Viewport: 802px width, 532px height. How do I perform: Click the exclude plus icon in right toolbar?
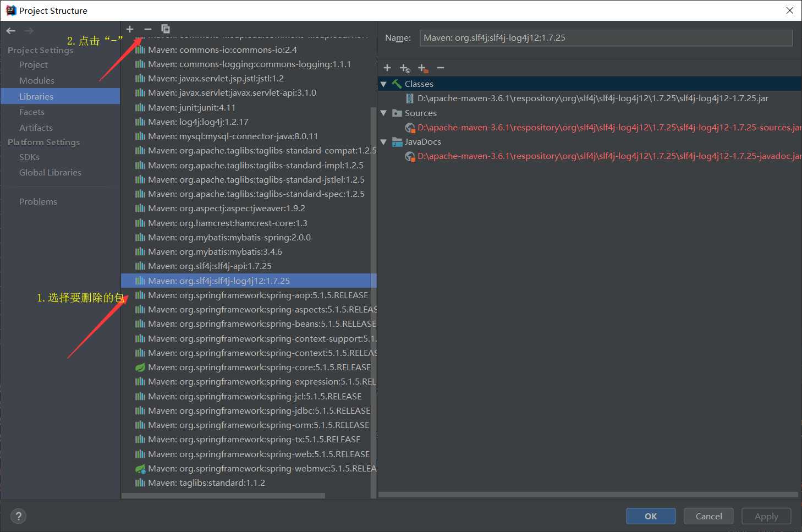point(422,68)
